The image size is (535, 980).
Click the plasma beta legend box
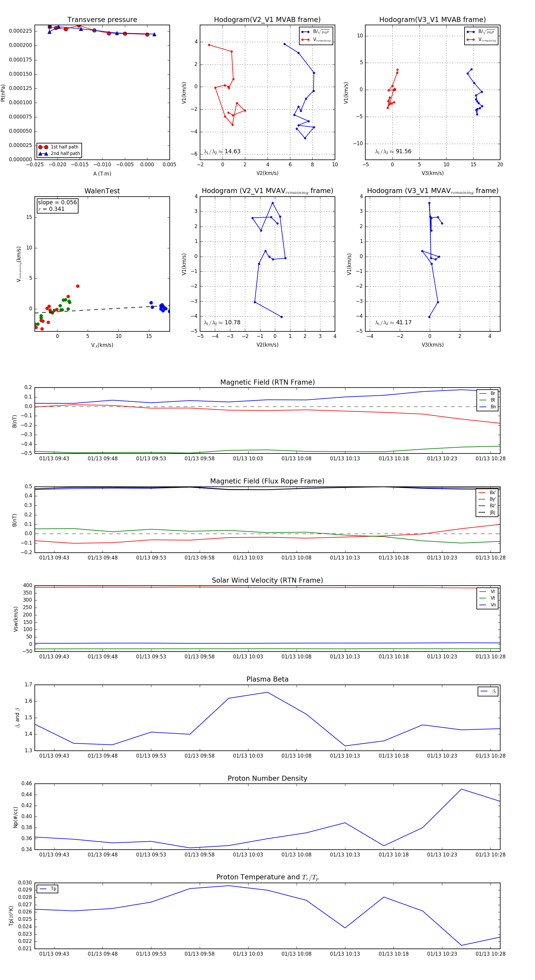488,691
